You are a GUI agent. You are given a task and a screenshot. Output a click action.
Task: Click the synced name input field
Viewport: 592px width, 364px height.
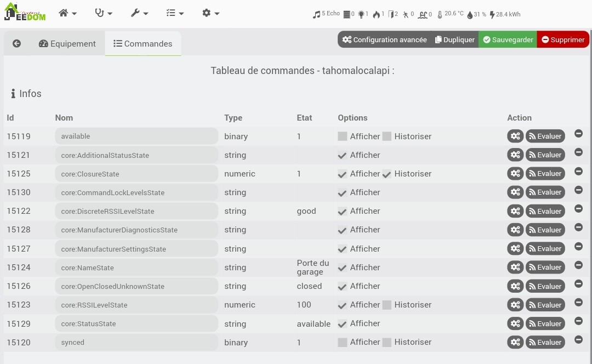(136, 343)
